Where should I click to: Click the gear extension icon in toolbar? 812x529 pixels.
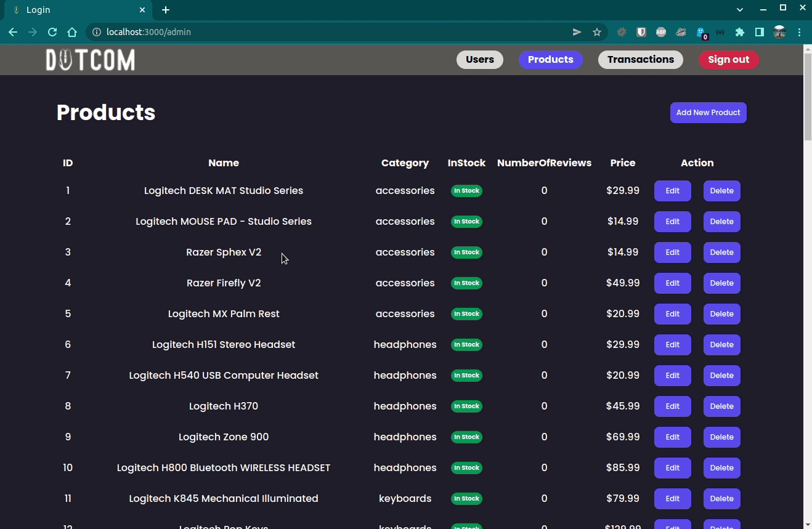pyautogui.click(x=622, y=32)
